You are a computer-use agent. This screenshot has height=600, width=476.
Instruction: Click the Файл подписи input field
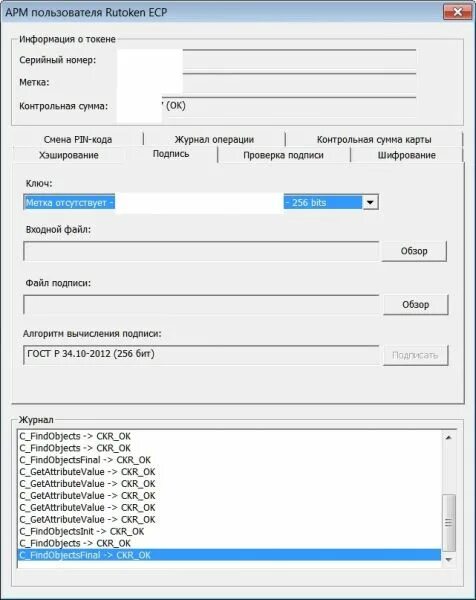click(x=201, y=305)
